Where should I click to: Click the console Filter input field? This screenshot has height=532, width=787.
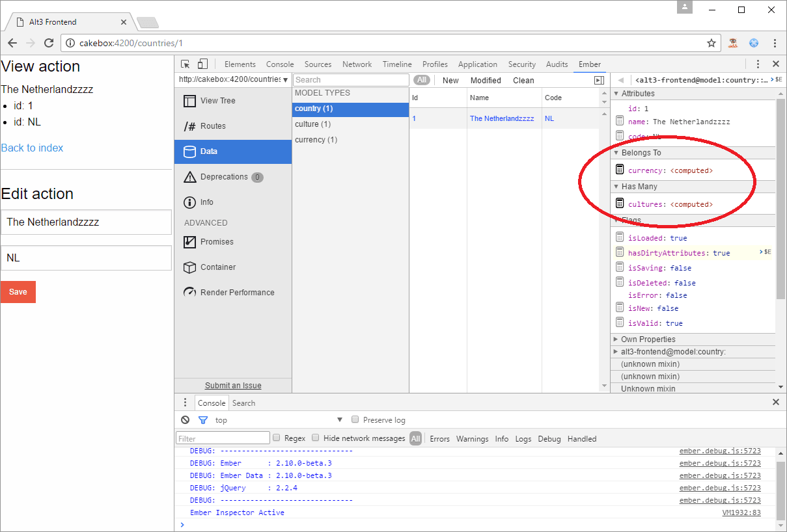coord(223,438)
